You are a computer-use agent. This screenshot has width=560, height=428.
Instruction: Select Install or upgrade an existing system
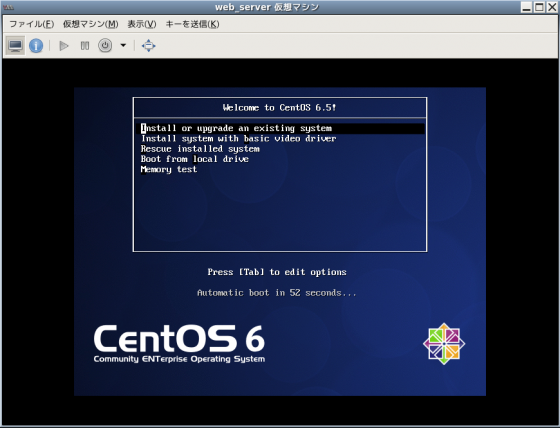pyautogui.click(x=280, y=128)
